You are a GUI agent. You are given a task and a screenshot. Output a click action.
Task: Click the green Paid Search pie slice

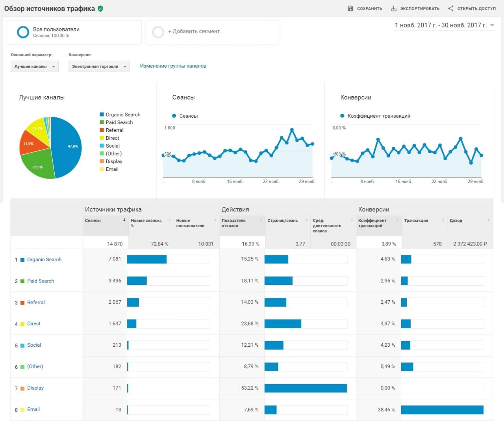click(37, 164)
